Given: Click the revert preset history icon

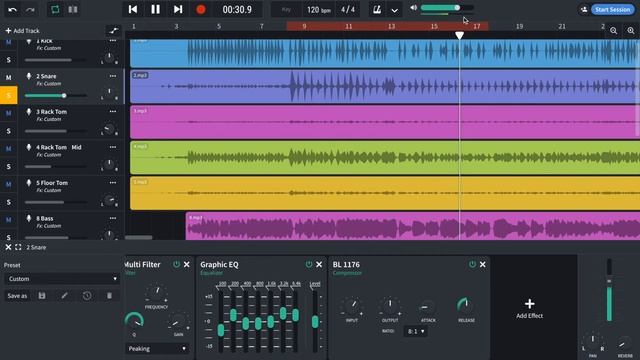Looking at the screenshot, I should click(x=87, y=296).
